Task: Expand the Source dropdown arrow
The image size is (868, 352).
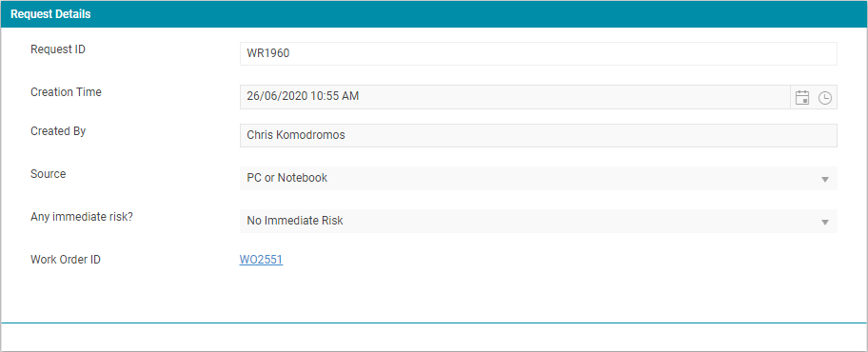Action: click(825, 179)
